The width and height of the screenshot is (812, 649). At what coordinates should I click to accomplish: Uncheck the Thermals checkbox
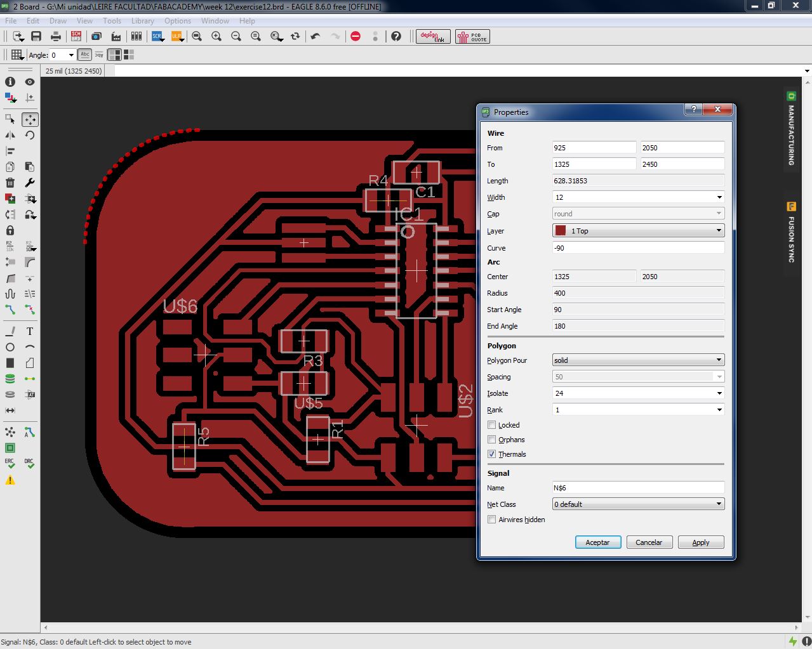coord(491,454)
